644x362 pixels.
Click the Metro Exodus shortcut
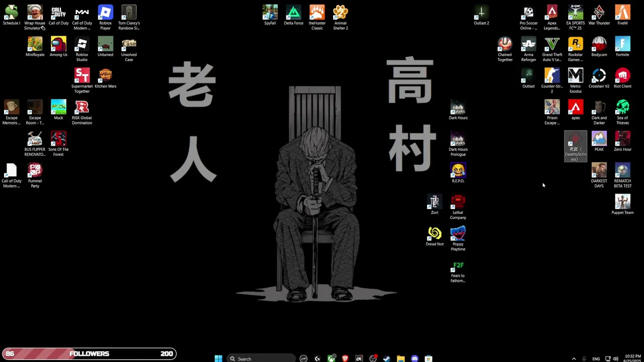click(576, 81)
